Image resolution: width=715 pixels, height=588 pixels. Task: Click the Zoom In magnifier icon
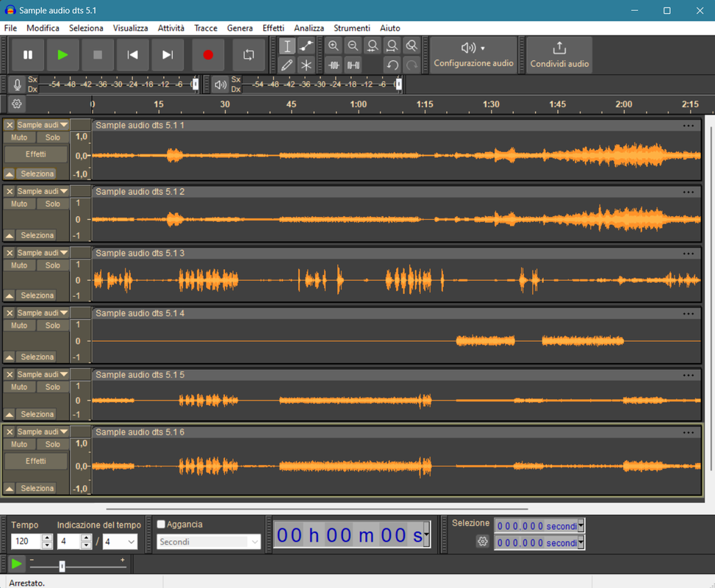334,46
